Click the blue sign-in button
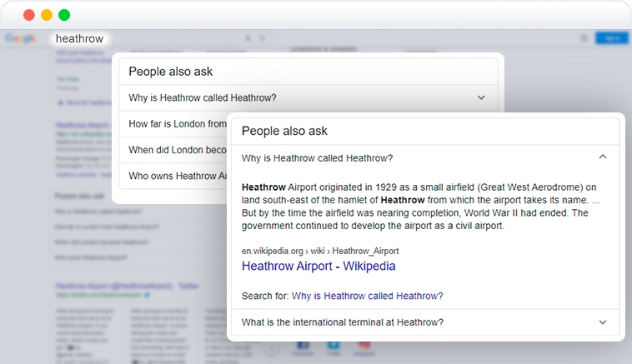Image resolution: width=632 pixels, height=364 pixels. tap(612, 38)
